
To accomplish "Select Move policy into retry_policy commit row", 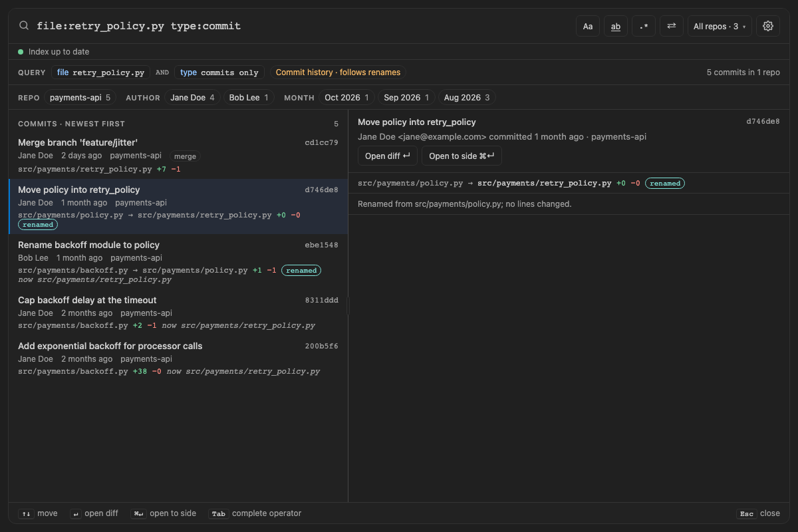I will (x=178, y=206).
